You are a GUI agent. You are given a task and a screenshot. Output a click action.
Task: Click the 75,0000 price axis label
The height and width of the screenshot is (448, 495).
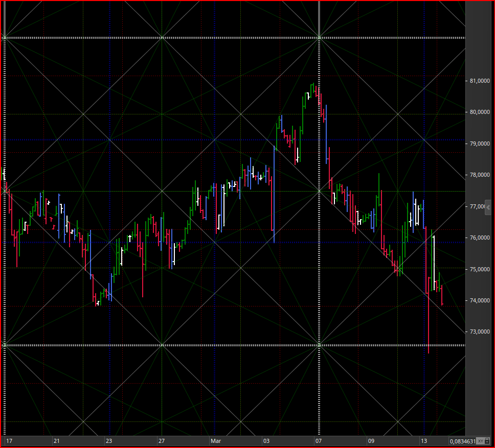click(480, 269)
